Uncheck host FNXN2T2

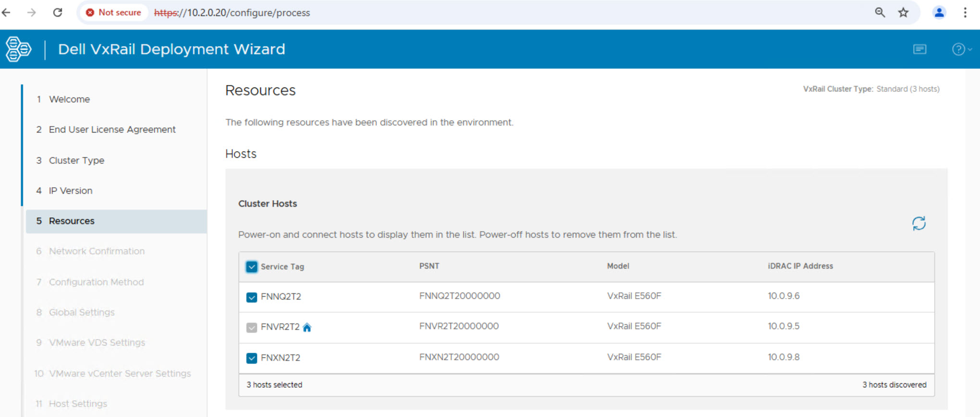252,358
